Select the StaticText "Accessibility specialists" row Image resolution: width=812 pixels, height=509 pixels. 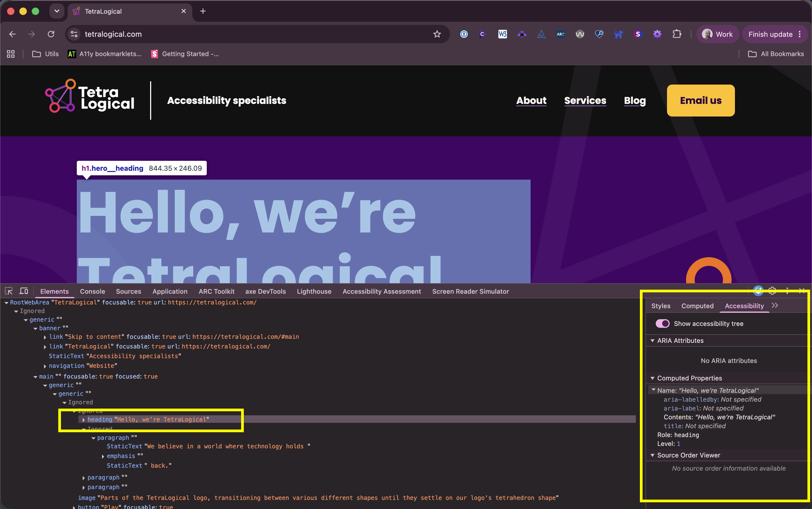(115, 356)
